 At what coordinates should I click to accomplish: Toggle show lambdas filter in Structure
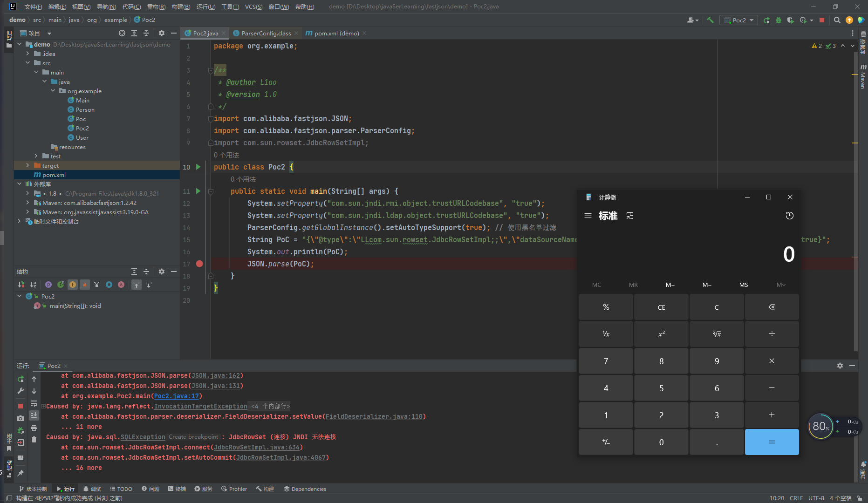(121, 285)
